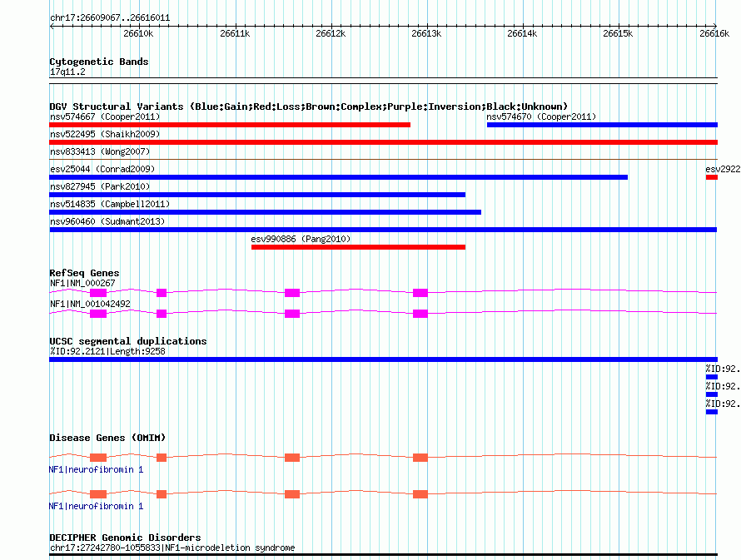Click the nsv574670 (Cooper2011) blue gain bar
The image size is (741, 560).
602,125
